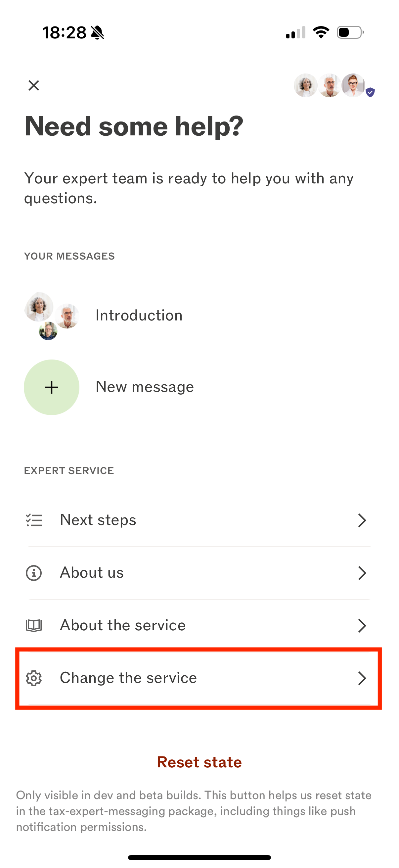Start a New message
The image size is (399, 868).
199,387
